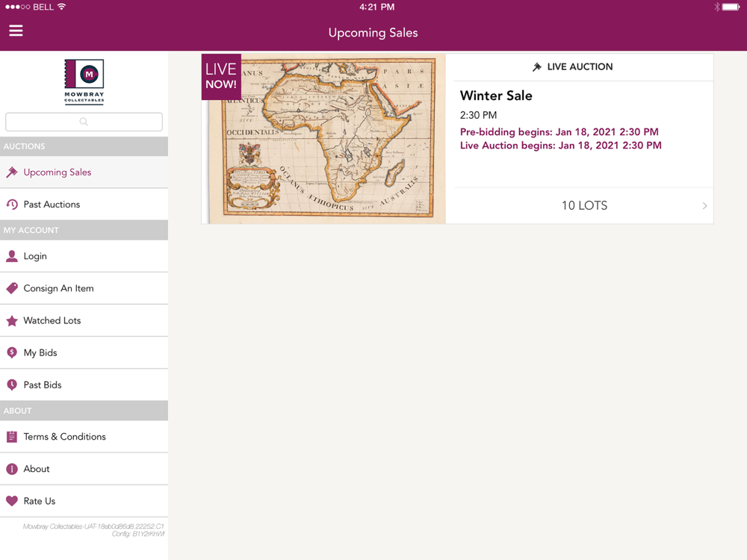Click the document icon beside Terms & Conditions
The height and width of the screenshot is (560, 747).
click(x=12, y=437)
